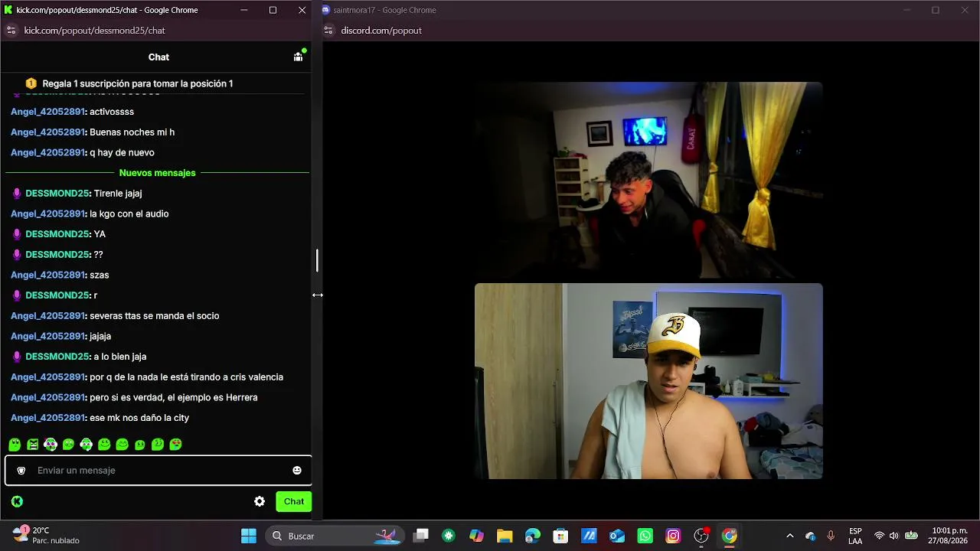Click the gold position 1 badge icon
The width and height of the screenshot is (980, 551).
click(x=31, y=83)
